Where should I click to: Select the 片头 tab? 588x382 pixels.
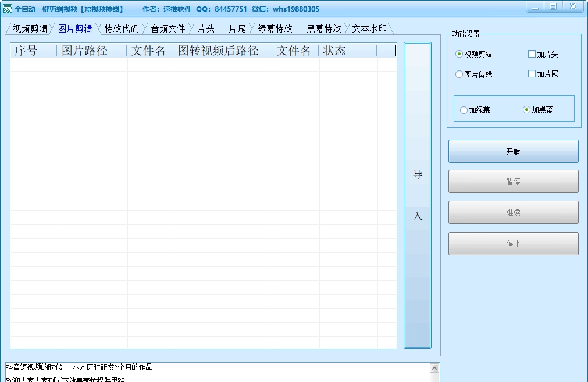205,27
